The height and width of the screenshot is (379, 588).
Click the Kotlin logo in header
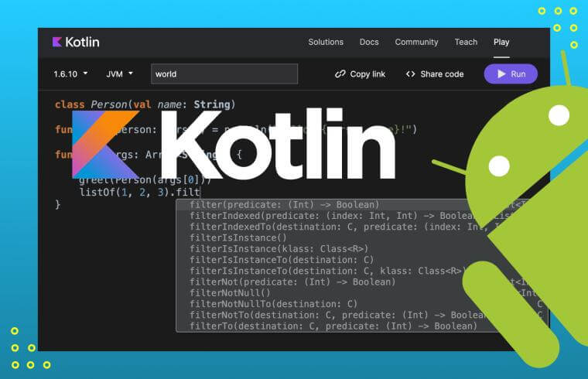(76, 42)
